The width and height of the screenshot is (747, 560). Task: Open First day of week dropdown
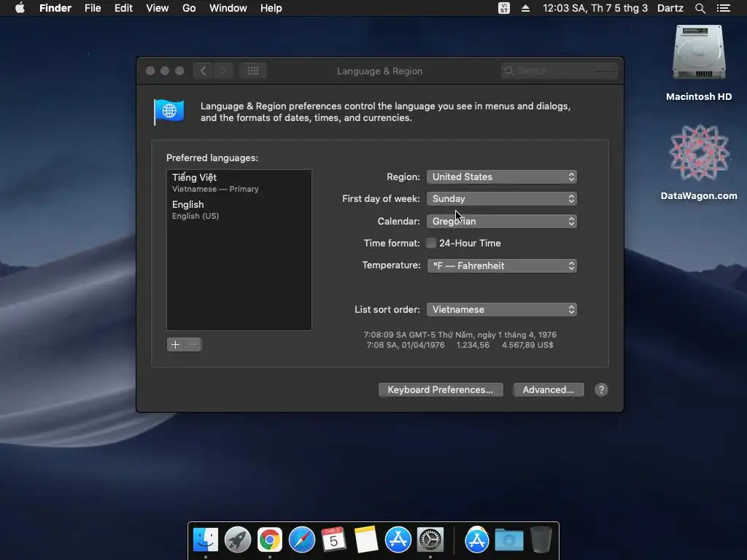pos(502,199)
